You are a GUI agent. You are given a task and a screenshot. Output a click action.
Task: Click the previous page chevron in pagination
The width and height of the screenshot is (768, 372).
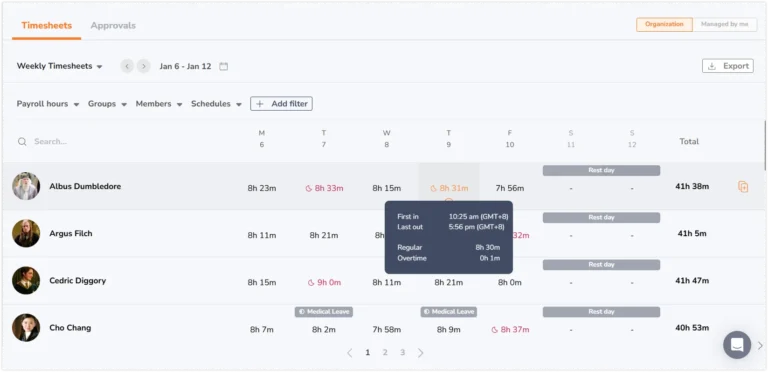click(x=350, y=353)
